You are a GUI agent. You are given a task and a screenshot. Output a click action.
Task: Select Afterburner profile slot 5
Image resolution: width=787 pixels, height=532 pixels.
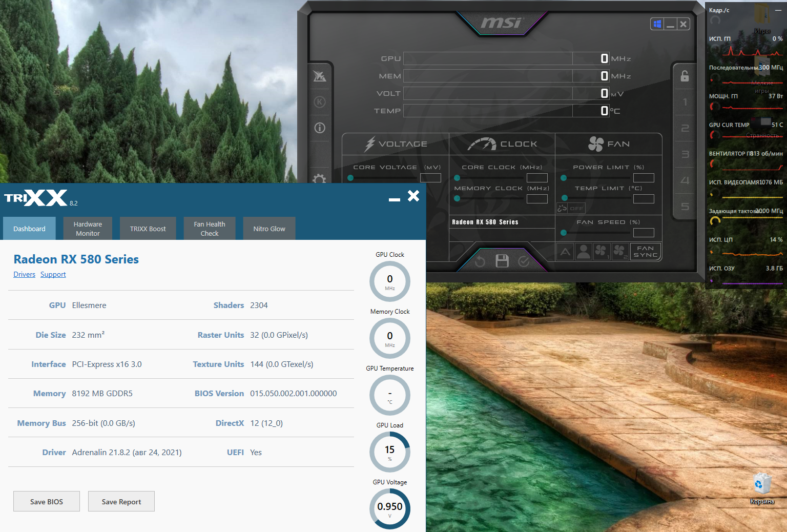coord(685,207)
